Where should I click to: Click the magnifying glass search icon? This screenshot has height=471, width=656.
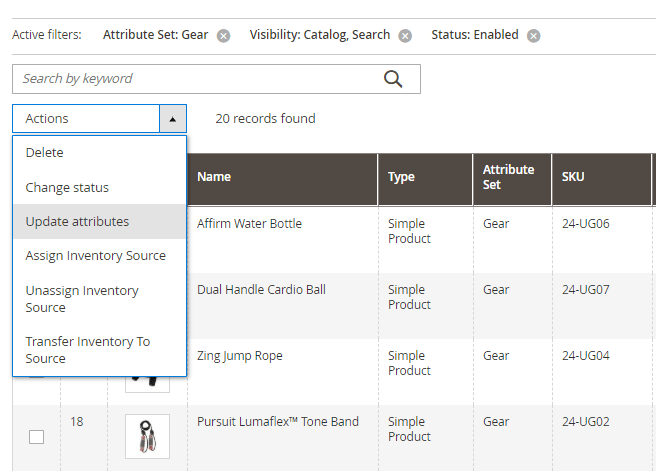[394, 79]
